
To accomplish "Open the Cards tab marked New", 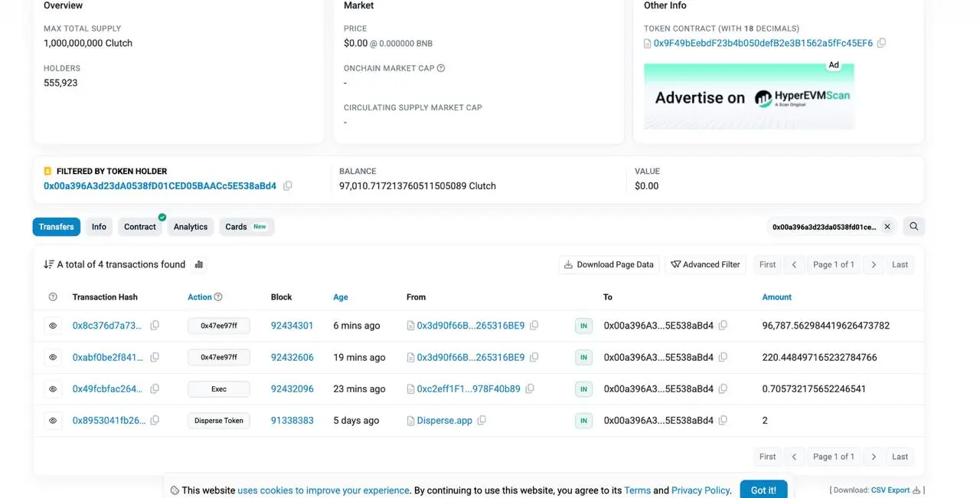I will coord(247,227).
